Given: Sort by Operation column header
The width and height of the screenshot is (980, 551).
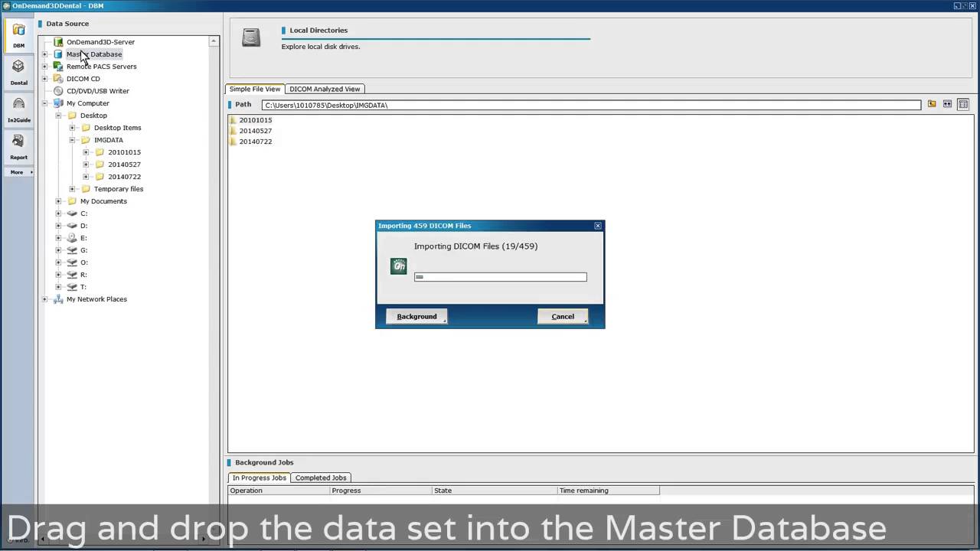Looking at the screenshot, I should pos(279,491).
